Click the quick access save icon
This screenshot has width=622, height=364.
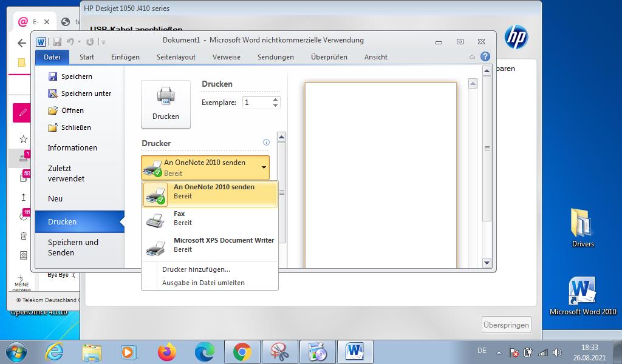57,42
